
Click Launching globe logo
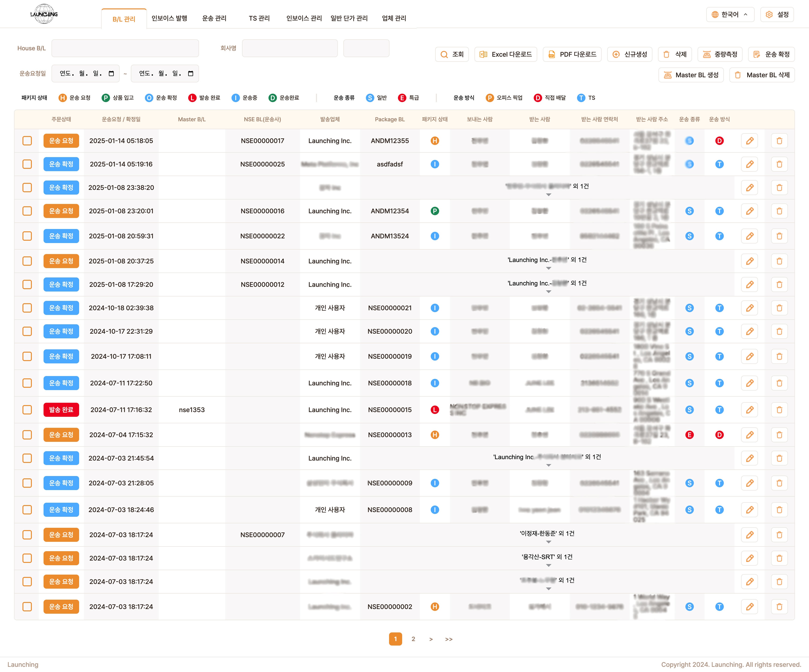pos(44,14)
